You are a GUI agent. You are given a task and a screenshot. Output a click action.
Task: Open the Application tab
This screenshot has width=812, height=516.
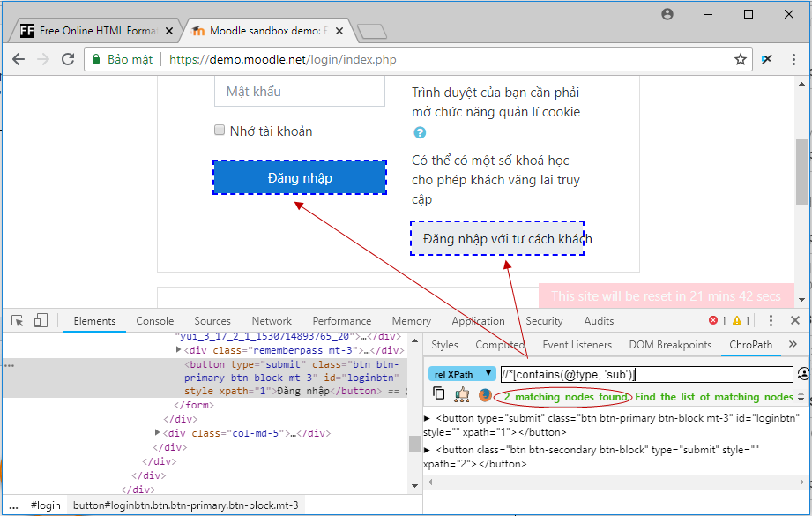click(478, 321)
